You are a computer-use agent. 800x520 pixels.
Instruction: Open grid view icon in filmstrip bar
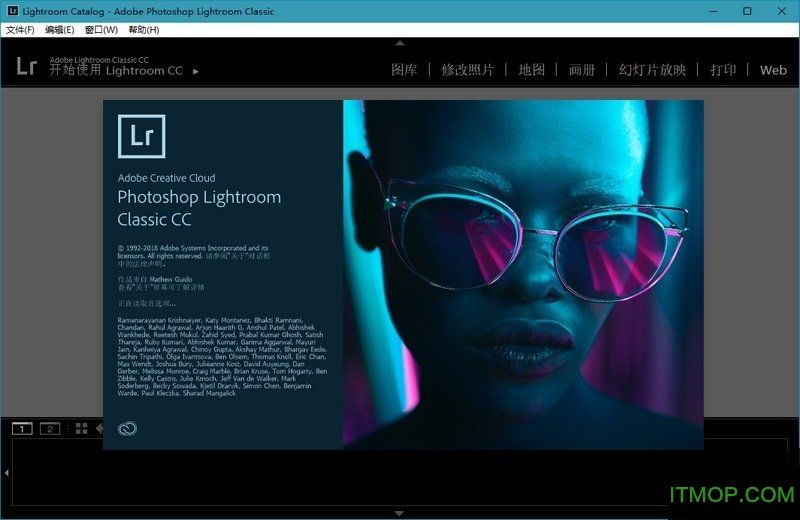tap(82, 429)
